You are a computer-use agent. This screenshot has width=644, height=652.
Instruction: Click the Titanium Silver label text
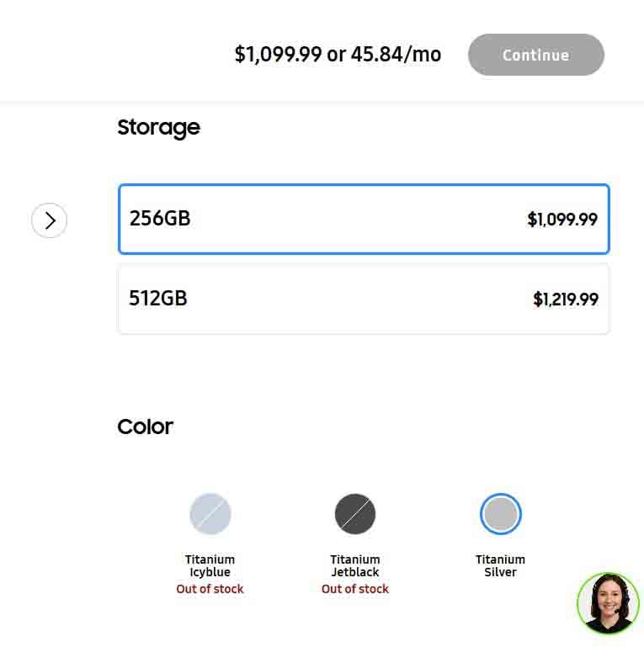pos(500,565)
